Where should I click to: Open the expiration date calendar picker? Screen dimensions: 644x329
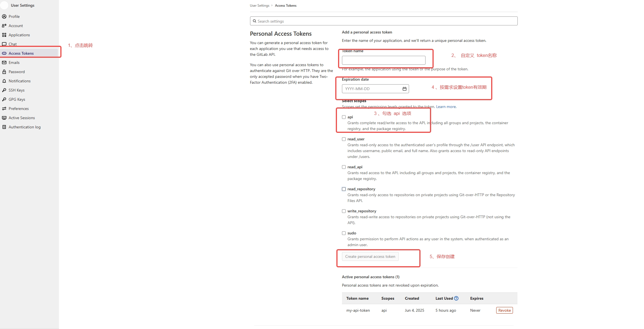[404, 89]
